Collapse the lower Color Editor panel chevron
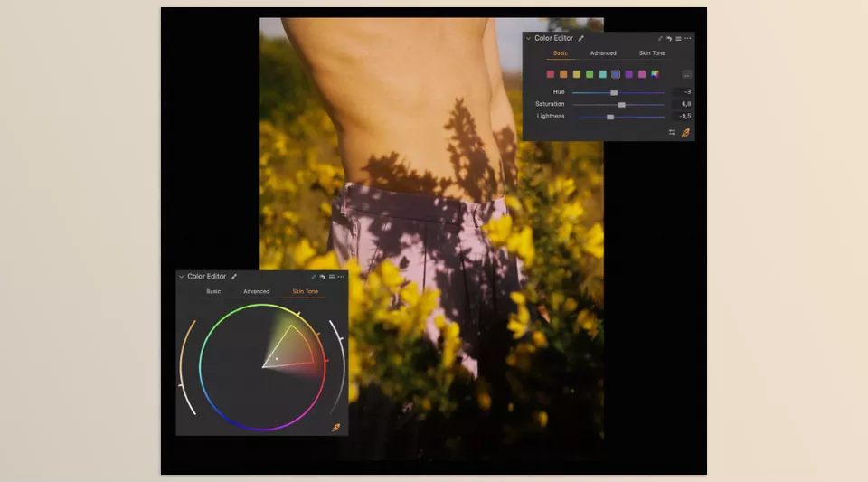Image resolution: width=868 pixels, height=482 pixels. pos(181,277)
